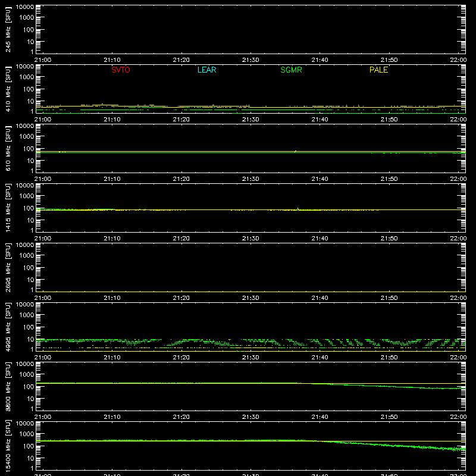
Task: Click 21:20 tick label below 410 MHz plot
Action: [181, 120]
